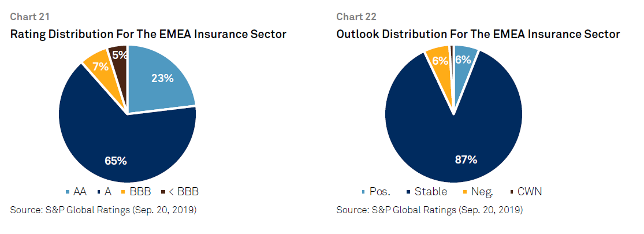The height and width of the screenshot is (234, 644).
Task: Click the BBB orange legend swatch
Action: (x=123, y=192)
